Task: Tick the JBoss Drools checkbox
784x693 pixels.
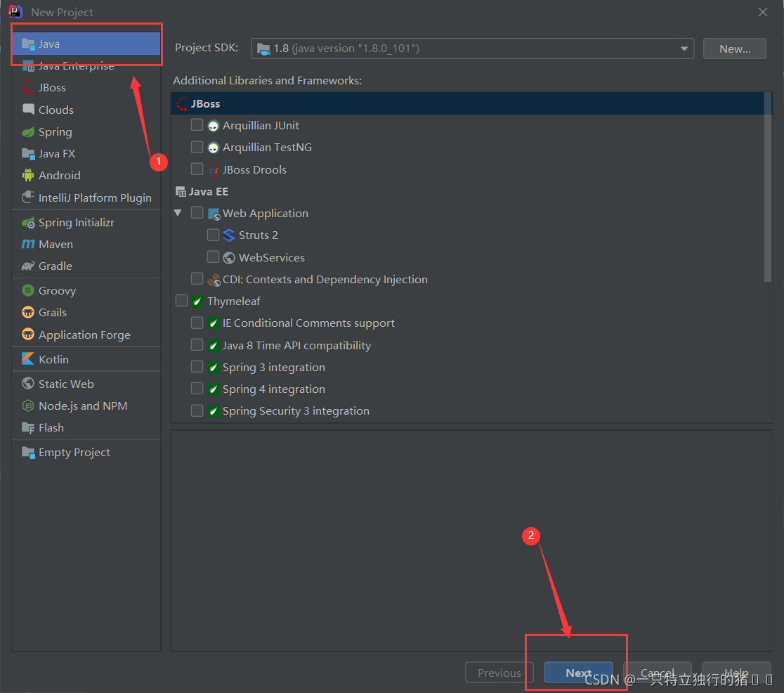Action: click(x=197, y=169)
